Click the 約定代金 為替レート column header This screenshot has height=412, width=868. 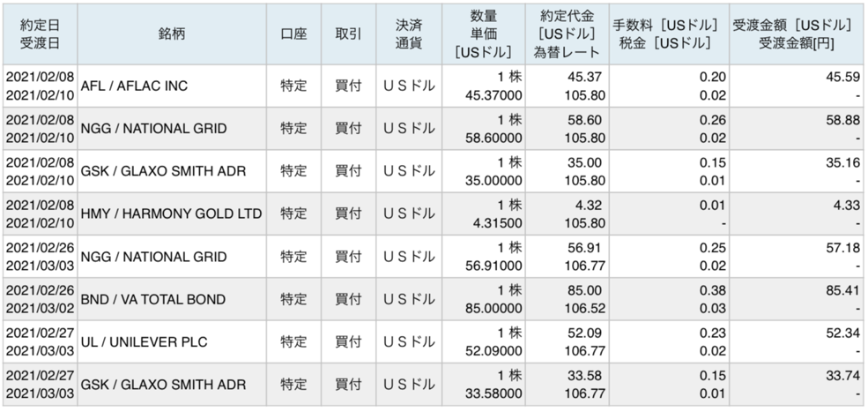pos(567,34)
